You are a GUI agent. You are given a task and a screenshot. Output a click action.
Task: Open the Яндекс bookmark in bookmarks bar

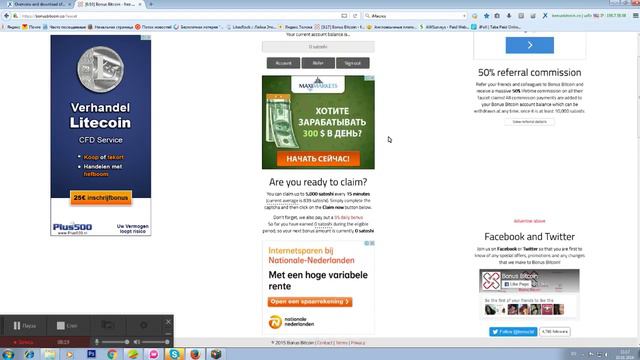11,27
